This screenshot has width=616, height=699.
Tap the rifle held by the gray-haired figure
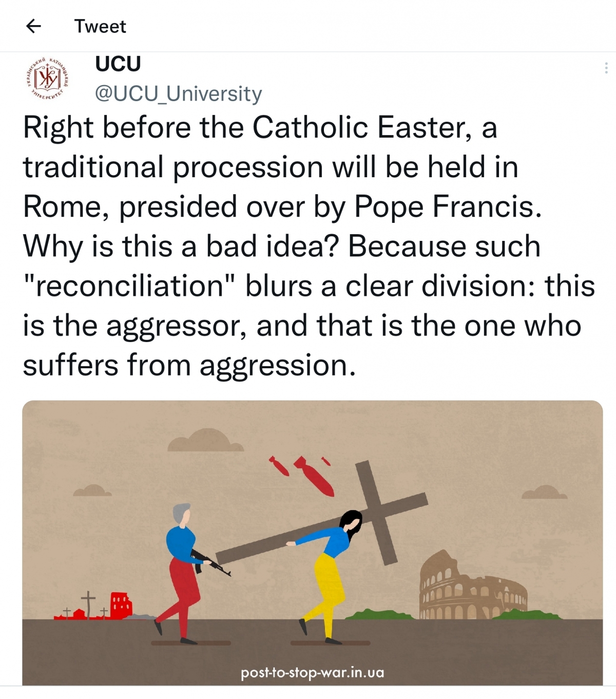[x=211, y=563]
